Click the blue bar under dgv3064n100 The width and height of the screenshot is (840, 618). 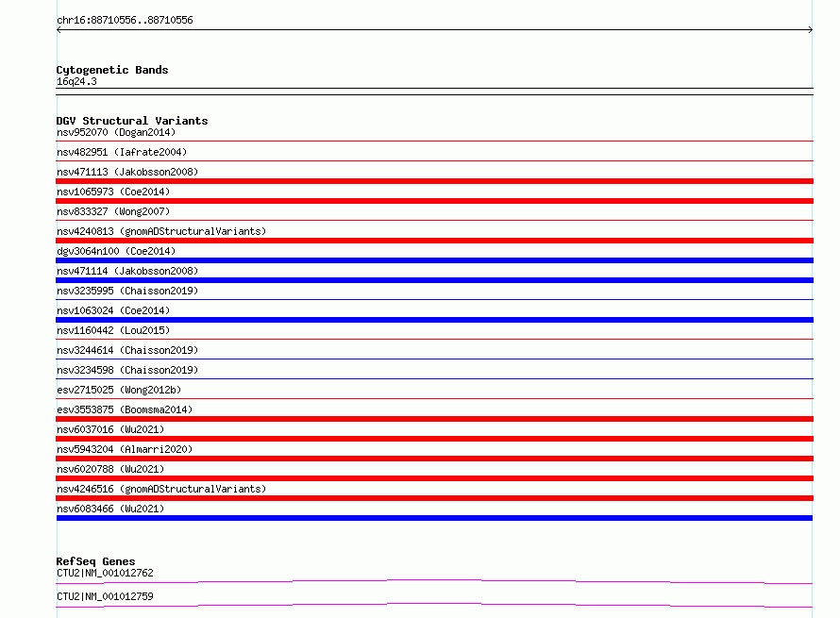point(434,260)
